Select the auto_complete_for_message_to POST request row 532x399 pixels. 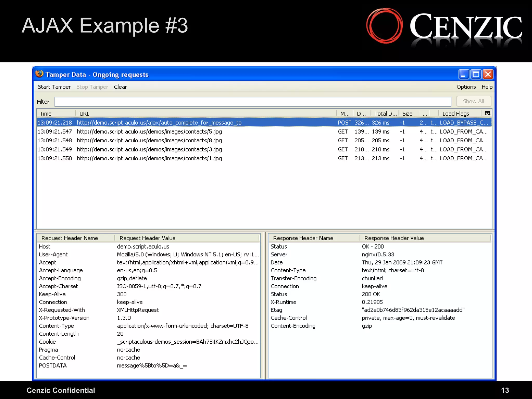click(264, 123)
